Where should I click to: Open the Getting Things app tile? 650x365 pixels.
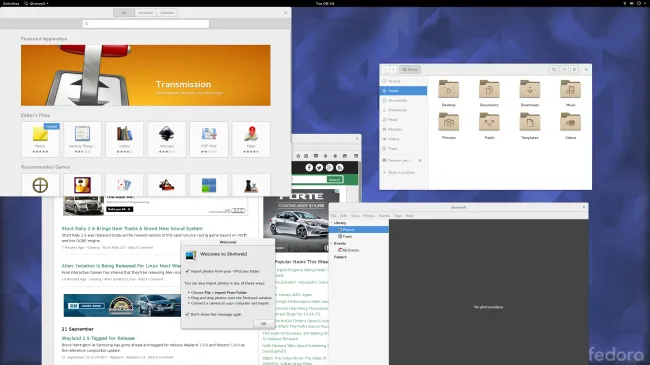82,139
